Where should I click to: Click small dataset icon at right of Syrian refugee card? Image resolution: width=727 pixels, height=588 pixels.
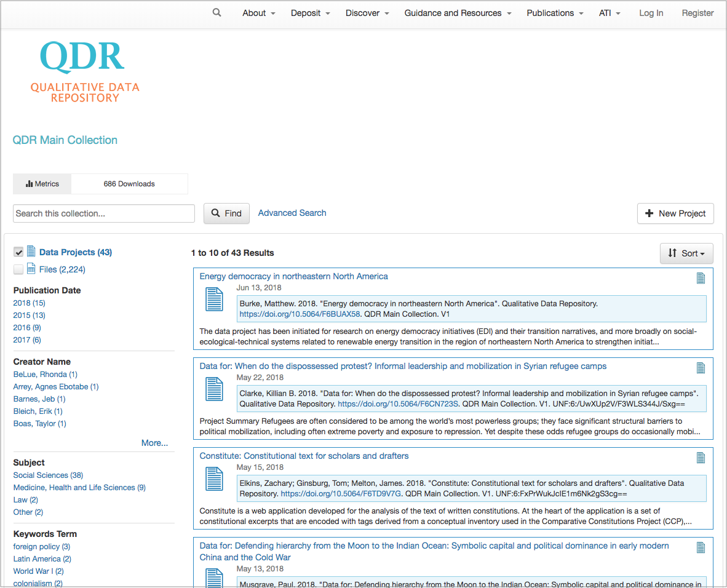(x=701, y=368)
